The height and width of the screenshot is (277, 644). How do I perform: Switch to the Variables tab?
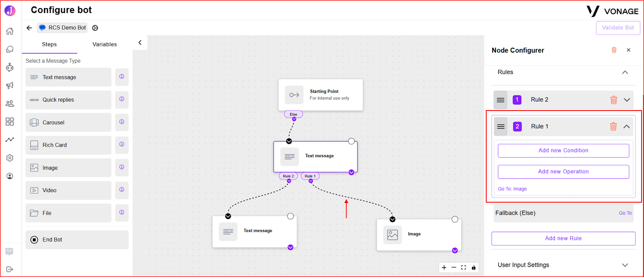click(105, 44)
